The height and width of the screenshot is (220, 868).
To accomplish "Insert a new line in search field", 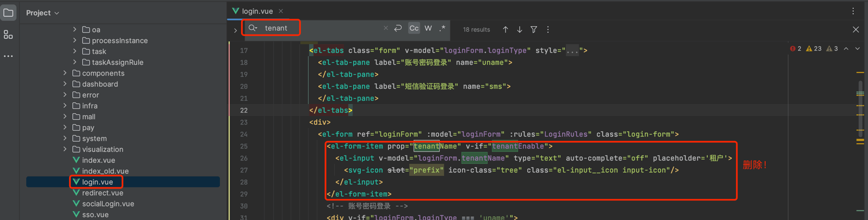I will (398, 28).
